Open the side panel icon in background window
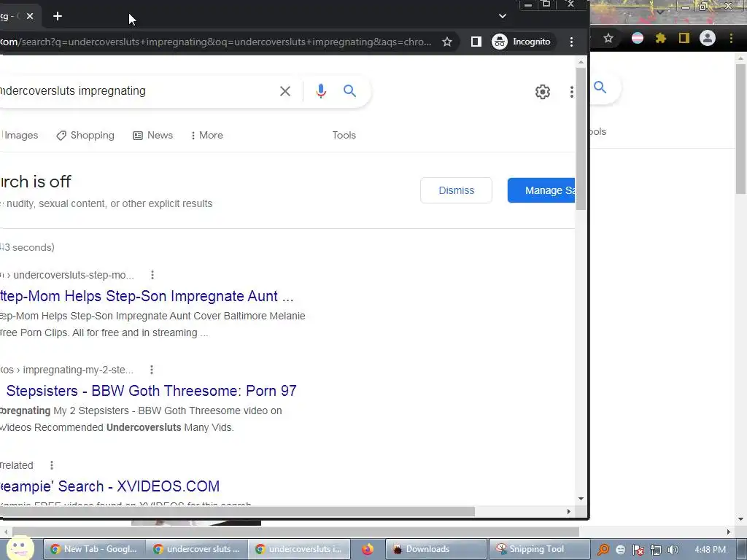Image resolution: width=747 pixels, height=560 pixels. click(684, 39)
